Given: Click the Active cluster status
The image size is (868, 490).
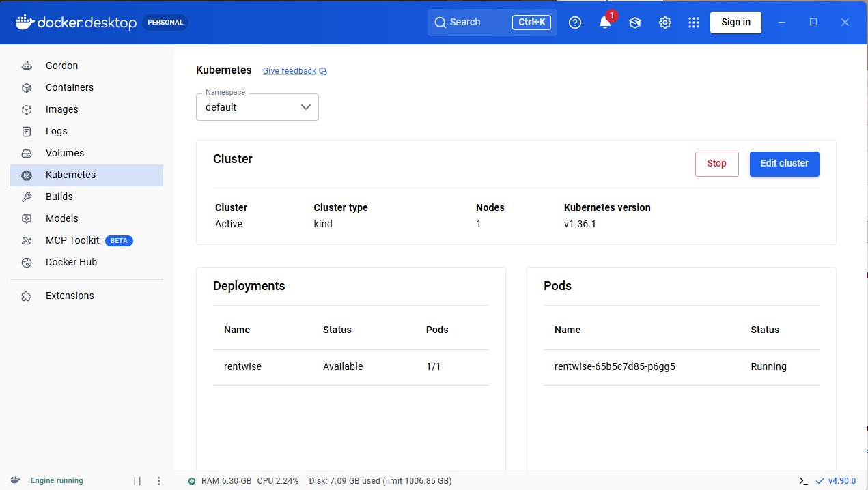Looking at the screenshot, I should [x=229, y=224].
